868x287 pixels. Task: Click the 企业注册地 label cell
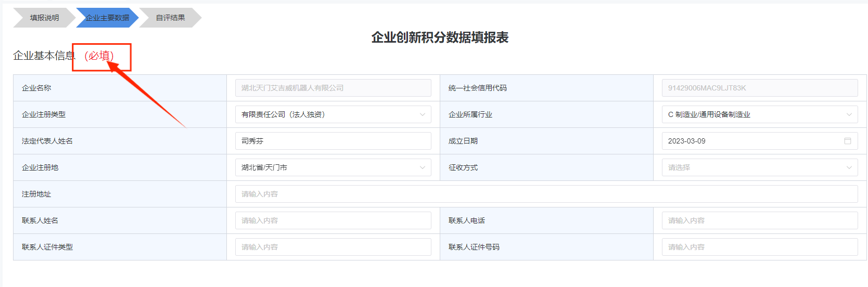pos(120,167)
